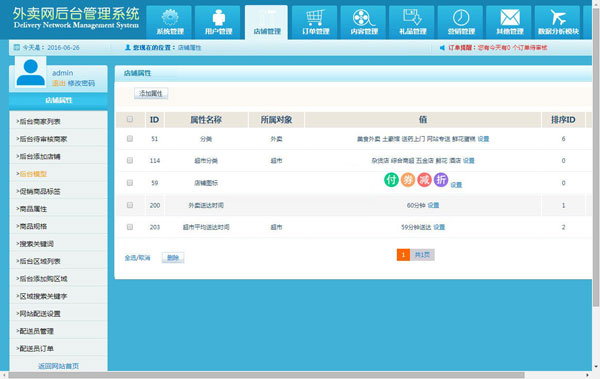600x379 pixels.
Task: Open 系统管理 via the gear icon
Action: coord(170,18)
